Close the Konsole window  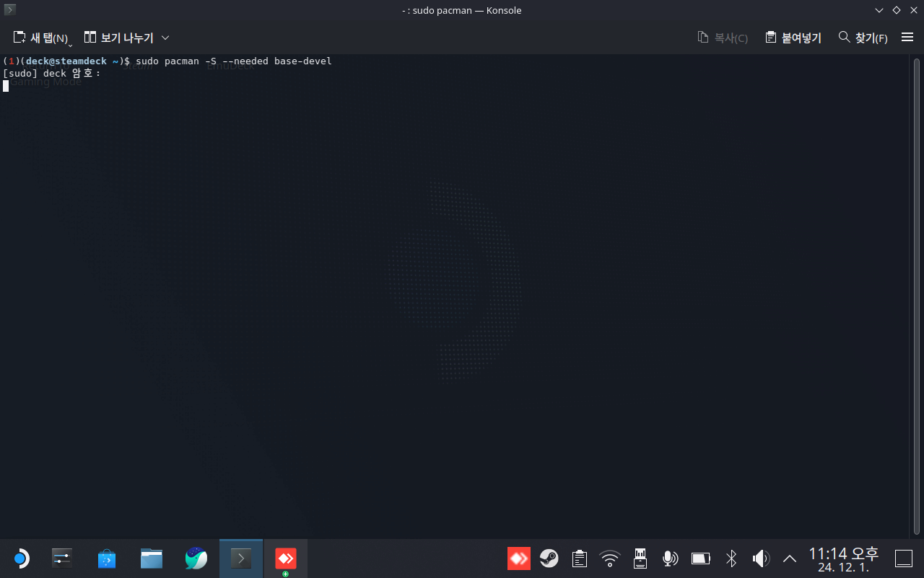point(913,10)
